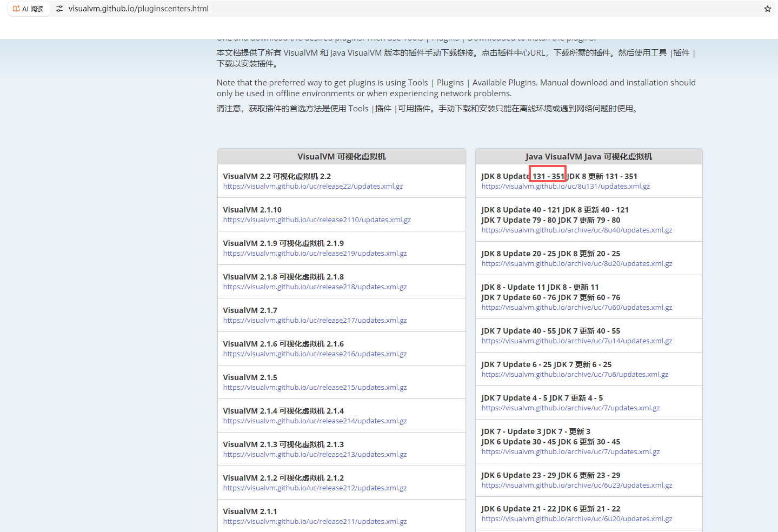
Task: Click the JDK 8 Update 40 - 121 title
Action: pyautogui.click(x=555, y=210)
